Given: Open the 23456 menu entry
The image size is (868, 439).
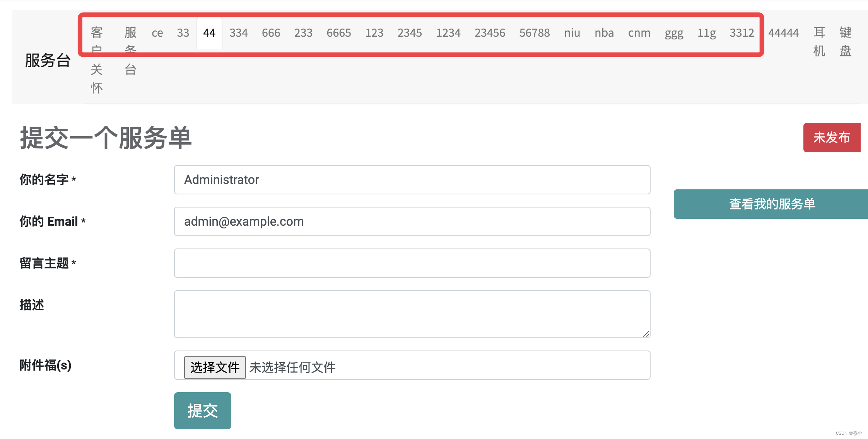Looking at the screenshot, I should tap(490, 33).
